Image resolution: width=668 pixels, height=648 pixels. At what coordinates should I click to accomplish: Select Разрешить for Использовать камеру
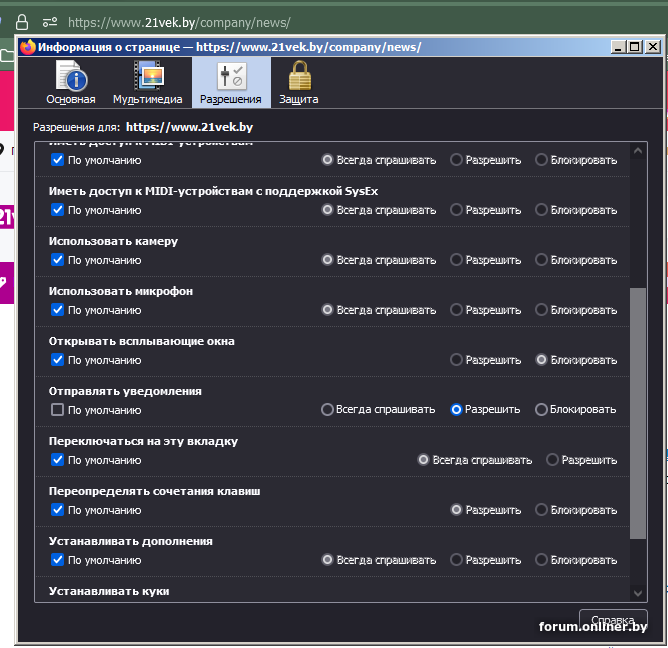(456, 259)
